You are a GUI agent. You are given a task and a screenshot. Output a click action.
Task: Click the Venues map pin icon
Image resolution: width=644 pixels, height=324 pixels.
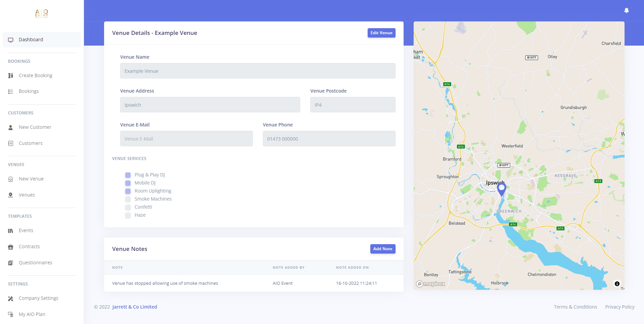11,195
